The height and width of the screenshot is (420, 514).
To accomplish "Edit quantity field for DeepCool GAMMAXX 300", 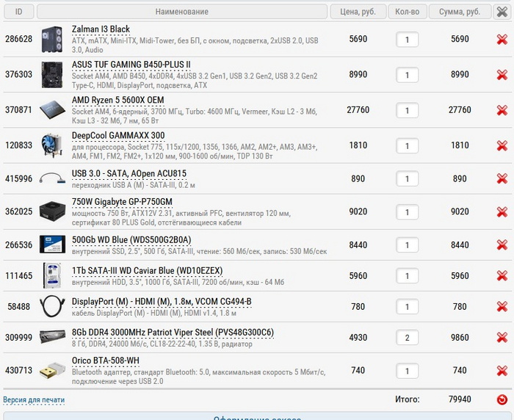I will point(407,146).
